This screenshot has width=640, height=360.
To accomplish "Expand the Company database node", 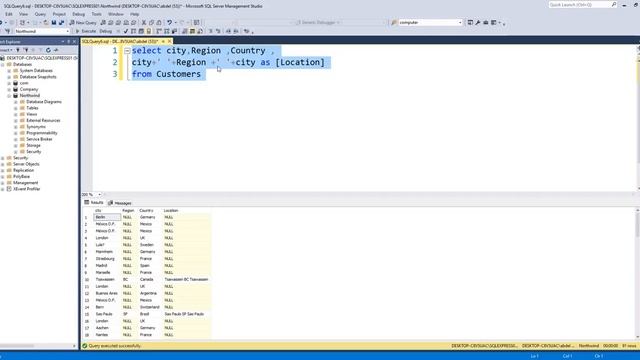I will [9, 89].
